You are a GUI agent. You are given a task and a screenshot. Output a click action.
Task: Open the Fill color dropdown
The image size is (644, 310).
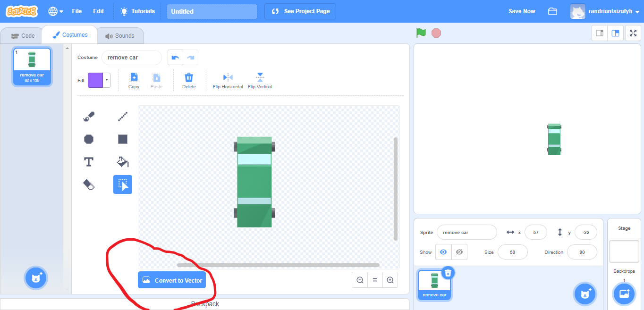(107, 80)
